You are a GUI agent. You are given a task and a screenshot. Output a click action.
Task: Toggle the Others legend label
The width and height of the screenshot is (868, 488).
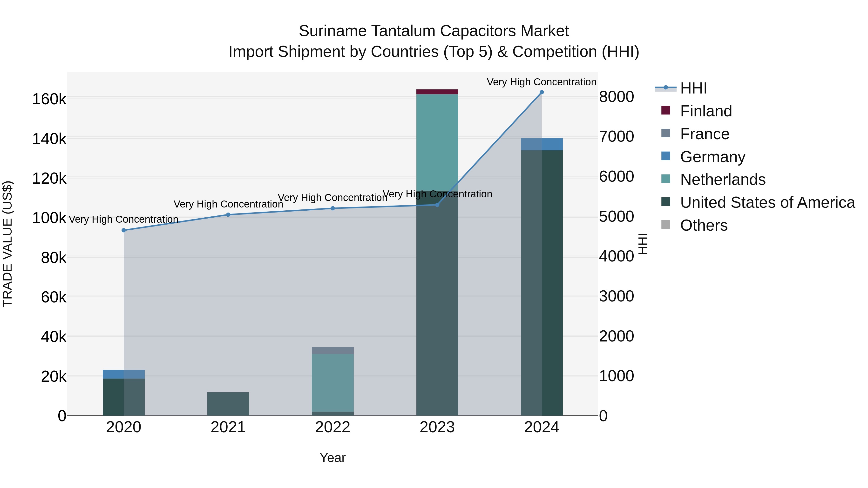(704, 225)
